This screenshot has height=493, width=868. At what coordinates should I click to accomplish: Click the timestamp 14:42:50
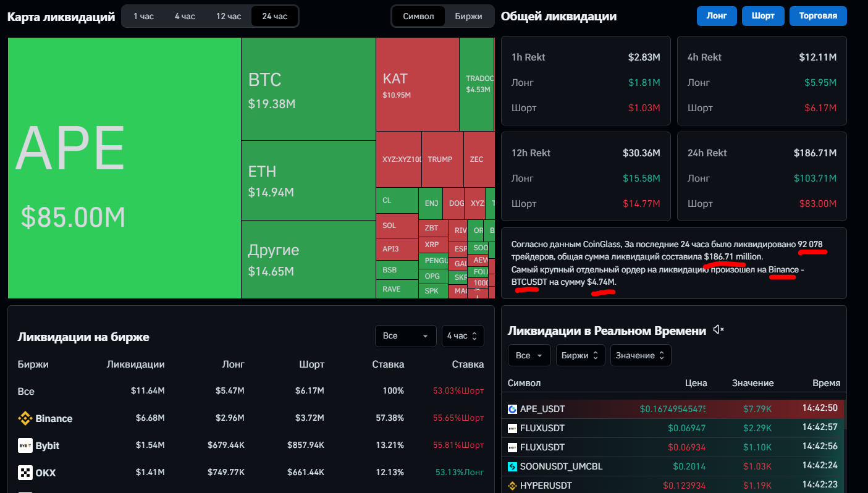pyautogui.click(x=820, y=408)
